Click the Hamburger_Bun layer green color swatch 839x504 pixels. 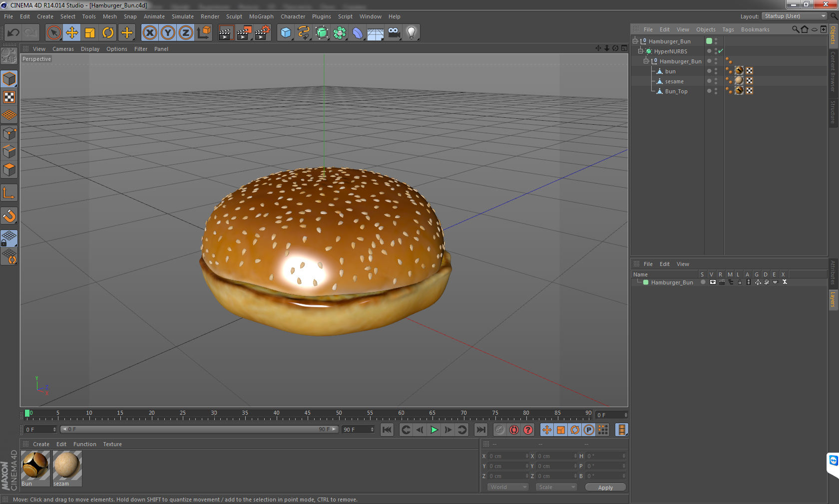(646, 282)
